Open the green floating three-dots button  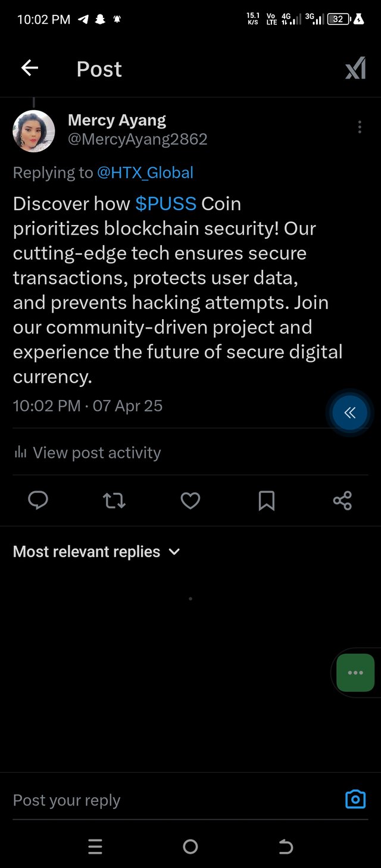pyautogui.click(x=355, y=672)
